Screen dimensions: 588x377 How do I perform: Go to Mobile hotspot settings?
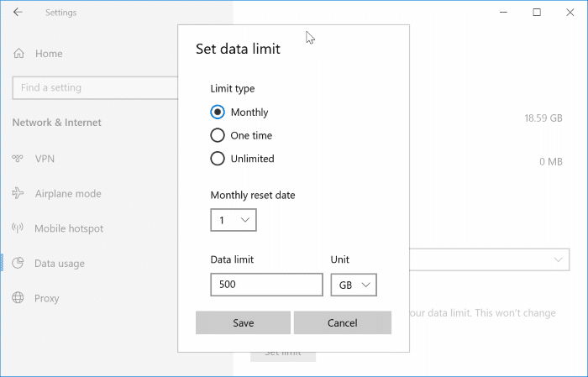[x=68, y=228]
